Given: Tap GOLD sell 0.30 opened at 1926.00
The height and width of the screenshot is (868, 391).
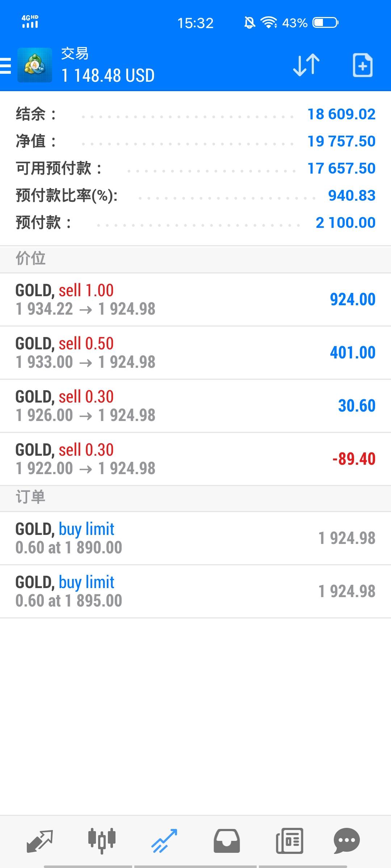Looking at the screenshot, I should (195, 406).
